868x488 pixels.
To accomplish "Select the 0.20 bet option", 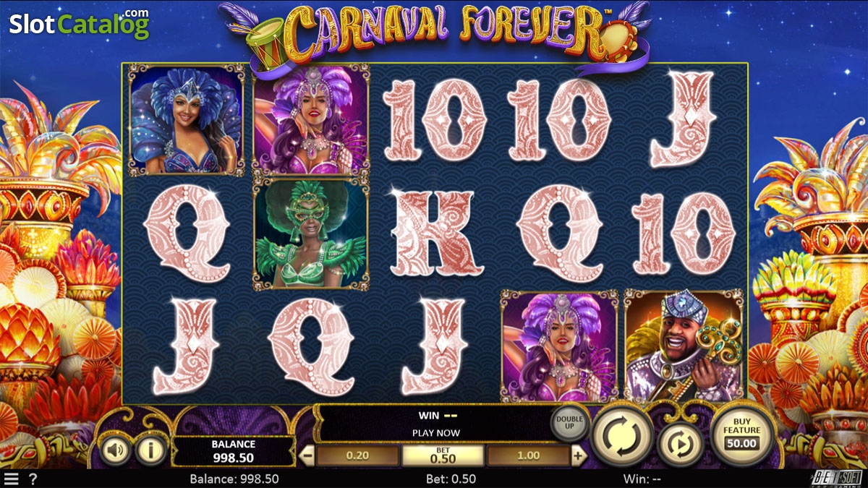I will click(x=357, y=455).
